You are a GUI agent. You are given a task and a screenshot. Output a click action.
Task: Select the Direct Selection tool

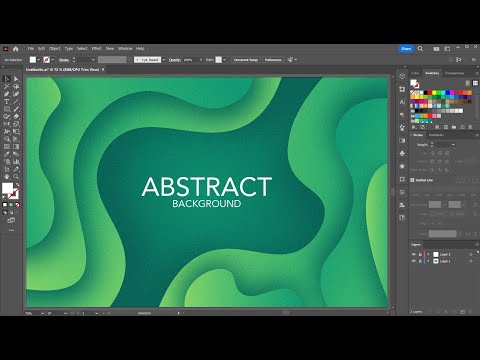coord(16,79)
